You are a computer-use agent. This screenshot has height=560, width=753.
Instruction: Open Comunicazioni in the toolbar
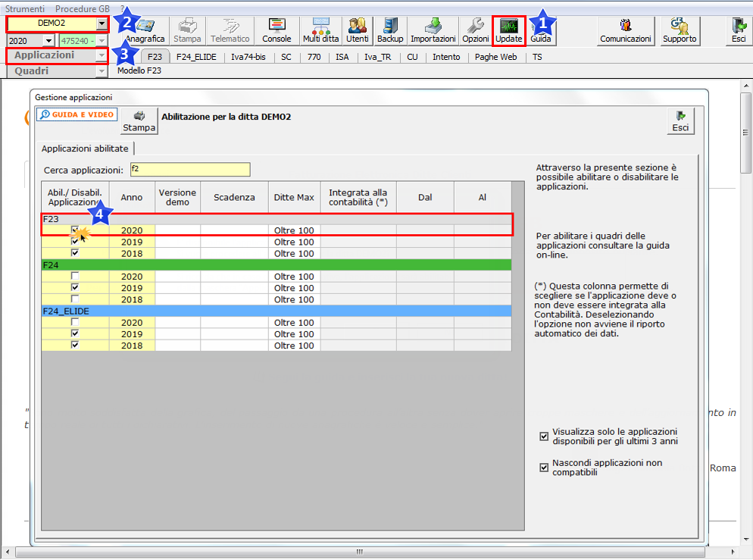coord(625,31)
